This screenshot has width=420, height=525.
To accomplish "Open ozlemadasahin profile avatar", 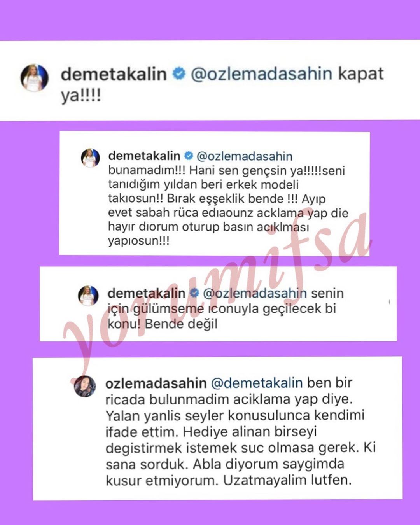I will point(85,386).
